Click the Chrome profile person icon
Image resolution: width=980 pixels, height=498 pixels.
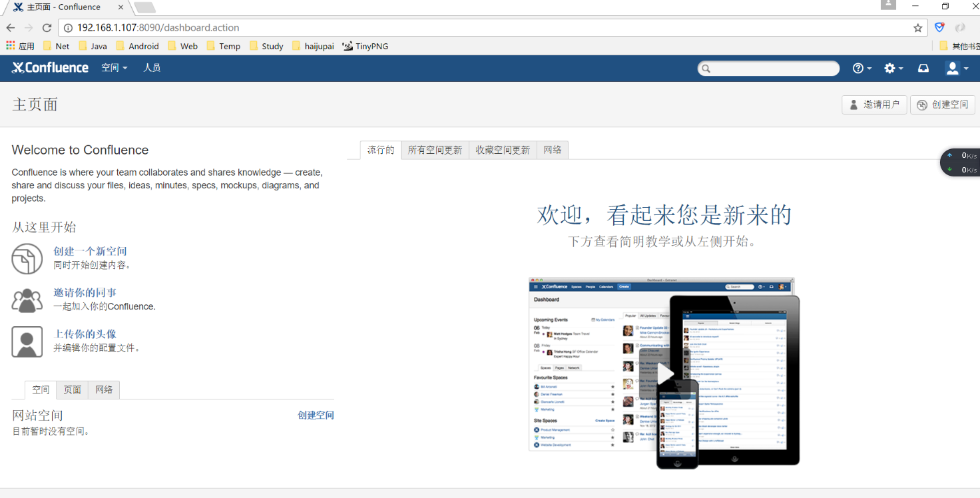pos(888,5)
